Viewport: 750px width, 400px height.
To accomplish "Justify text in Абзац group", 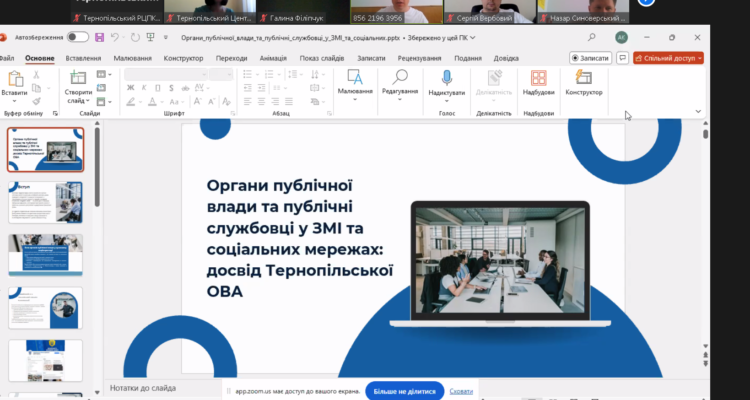I will [289, 101].
